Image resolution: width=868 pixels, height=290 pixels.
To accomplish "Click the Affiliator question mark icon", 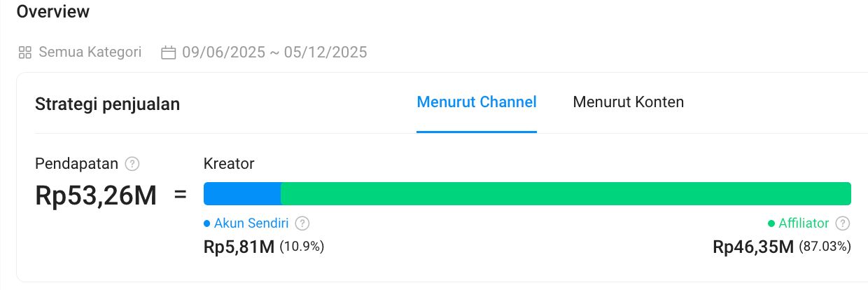I will (843, 223).
